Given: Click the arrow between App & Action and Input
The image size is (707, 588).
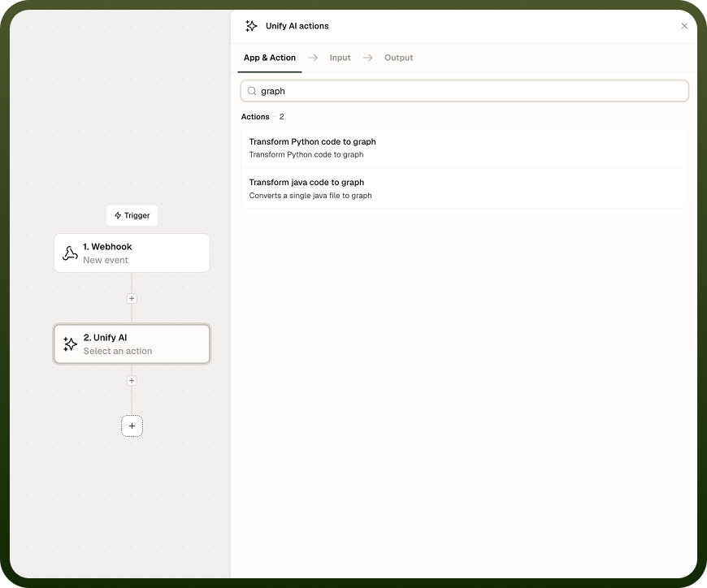Looking at the screenshot, I should (x=313, y=58).
